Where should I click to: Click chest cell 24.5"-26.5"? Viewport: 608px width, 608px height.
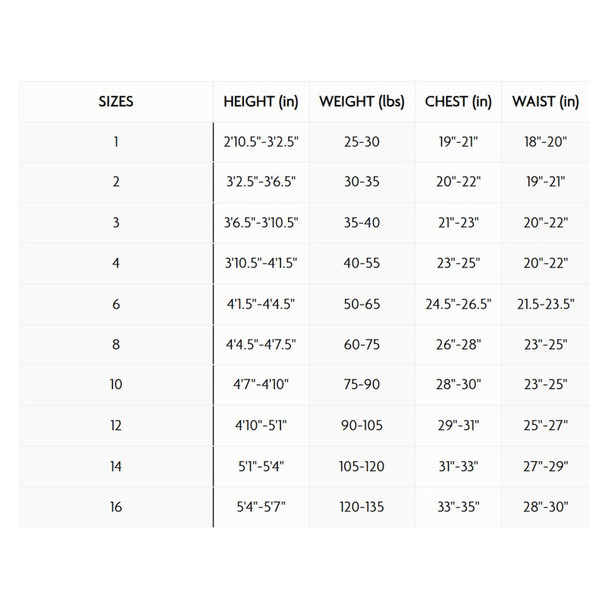pyautogui.click(x=458, y=304)
